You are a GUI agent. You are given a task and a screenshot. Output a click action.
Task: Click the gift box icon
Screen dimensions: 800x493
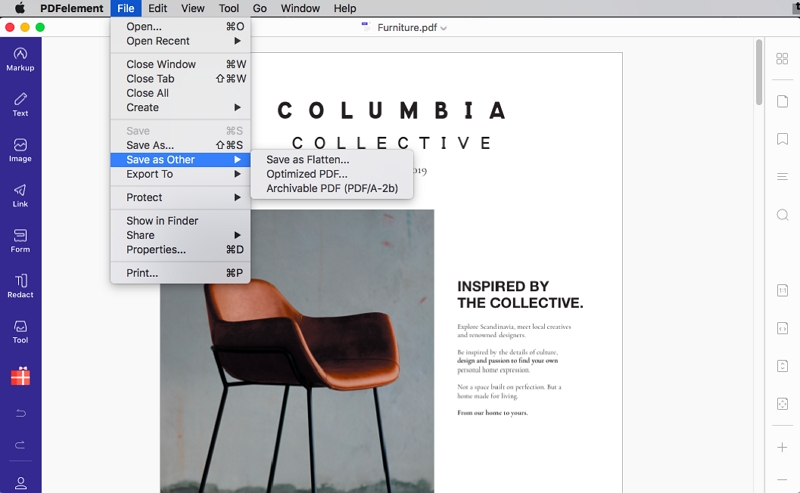point(20,376)
